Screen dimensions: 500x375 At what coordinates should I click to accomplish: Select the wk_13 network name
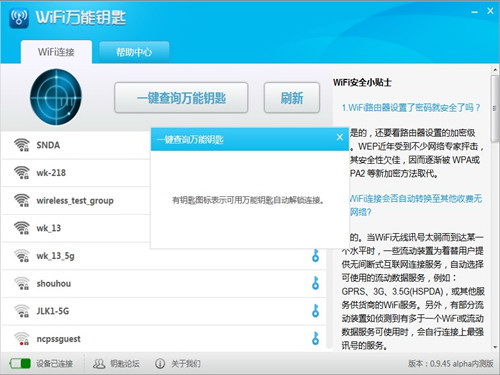click(49, 228)
